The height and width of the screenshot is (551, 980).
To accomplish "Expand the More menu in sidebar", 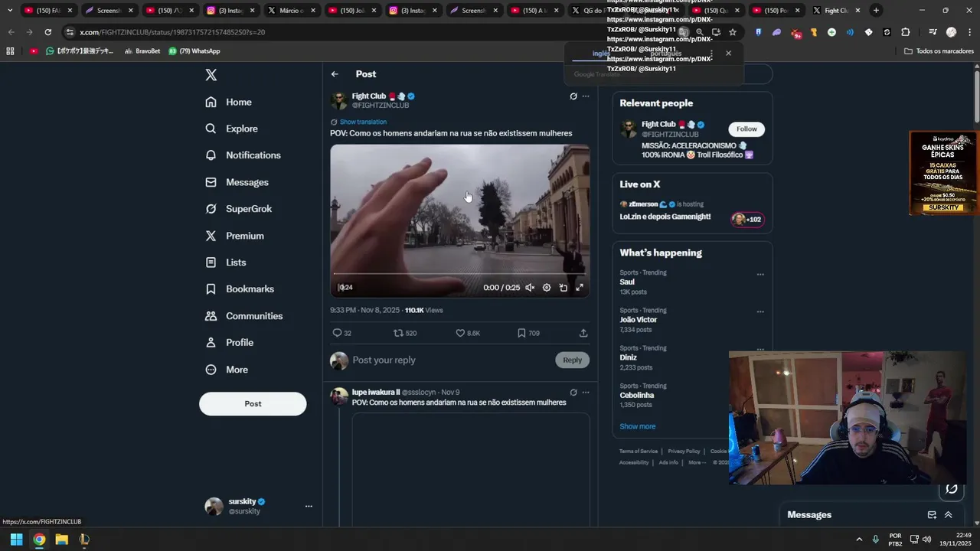I will click(226, 370).
